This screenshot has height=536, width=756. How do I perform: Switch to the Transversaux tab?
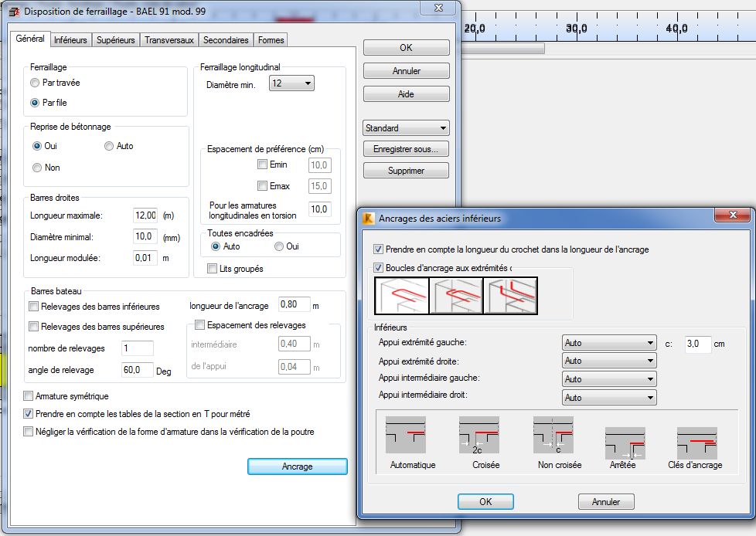coord(169,40)
